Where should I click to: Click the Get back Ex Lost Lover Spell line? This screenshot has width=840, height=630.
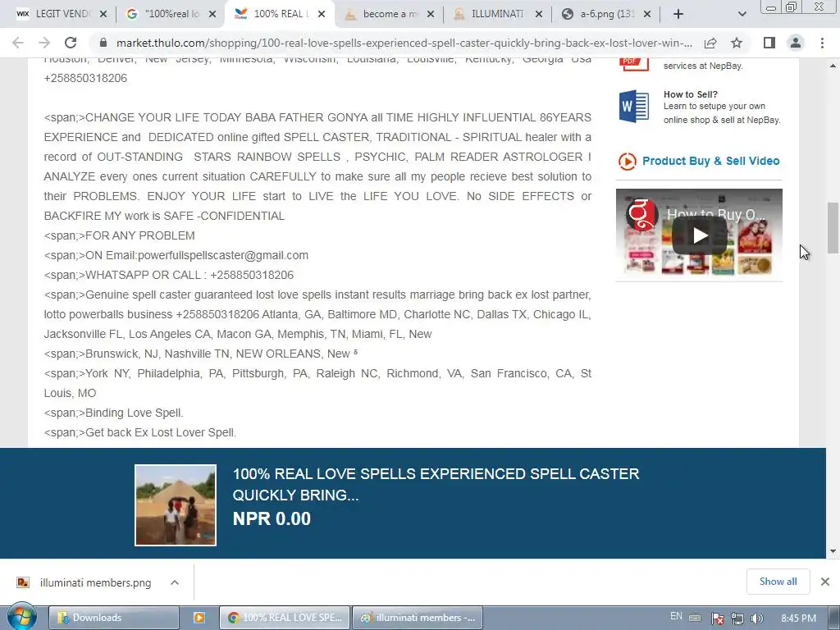tap(139, 433)
